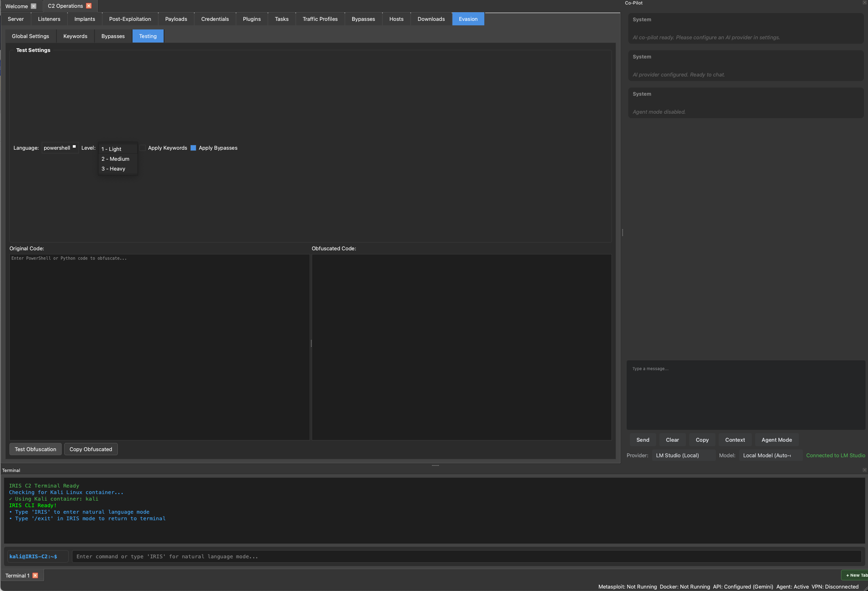Image resolution: width=868 pixels, height=591 pixels.
Task: Click 'AI provider configured. Ready to chat.' message
Action: (679, 74)
